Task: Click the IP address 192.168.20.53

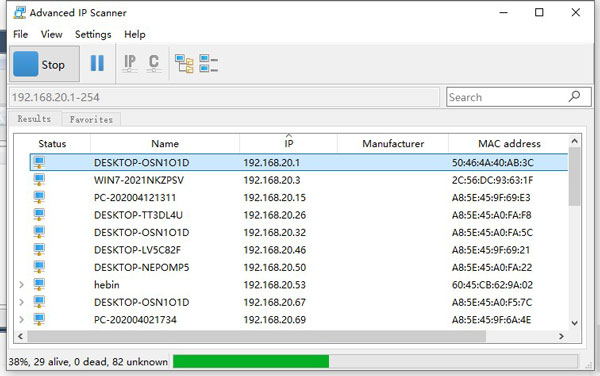Action: [x=275, y=285]
